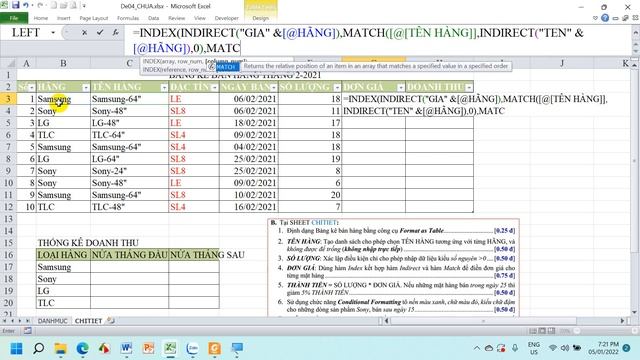The image size is (640, 360).
Task: Click THỐNG KÊ DOANH THU heading cell
Action: pos(88,243)
